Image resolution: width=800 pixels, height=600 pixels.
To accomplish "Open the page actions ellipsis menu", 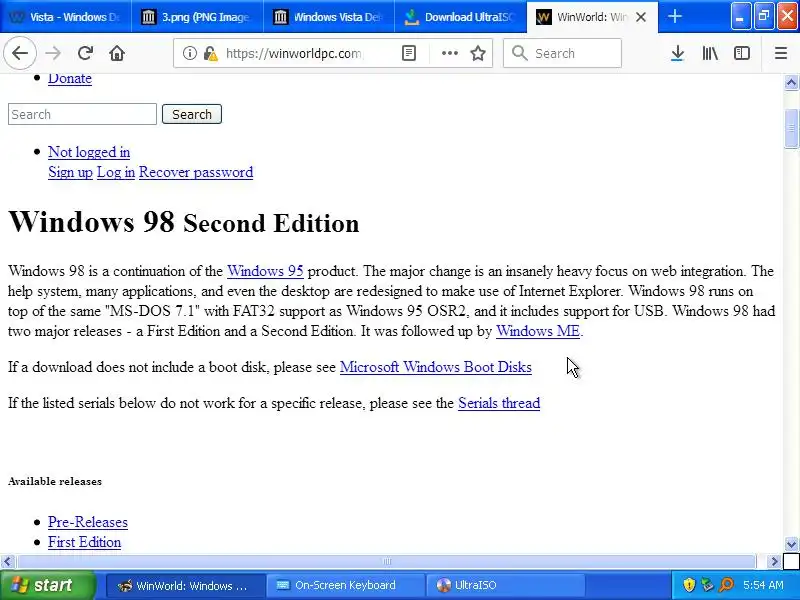I will (x=449, y=53).
